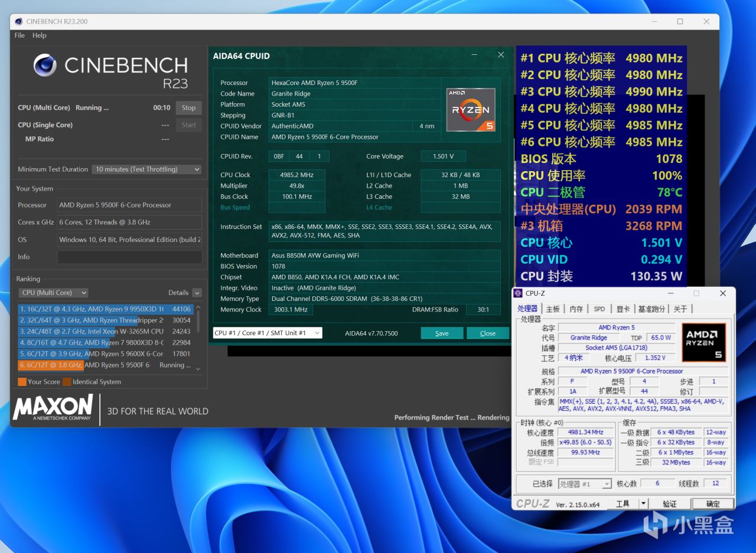This screenshot has height=553, width=756.
Task: Click the orange Your Score swatch
Action: [22, 382]
